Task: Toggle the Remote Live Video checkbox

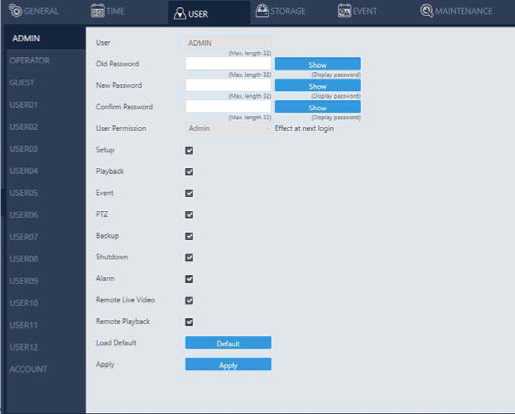Action: [189, 300]
